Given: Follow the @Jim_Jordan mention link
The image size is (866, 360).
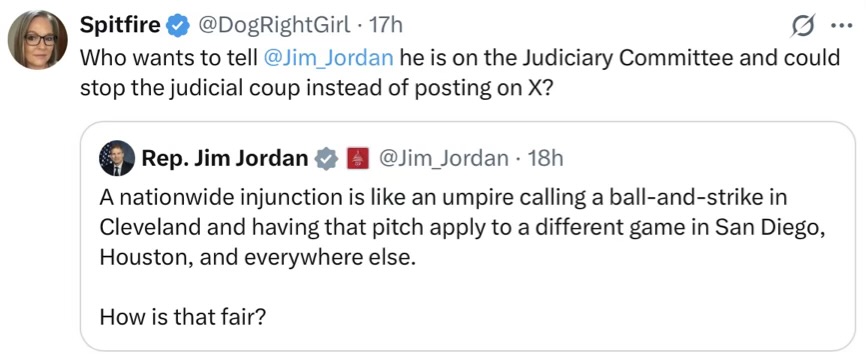Looking at the screenshot, I should pyautogui.click(x=329, y=58).
